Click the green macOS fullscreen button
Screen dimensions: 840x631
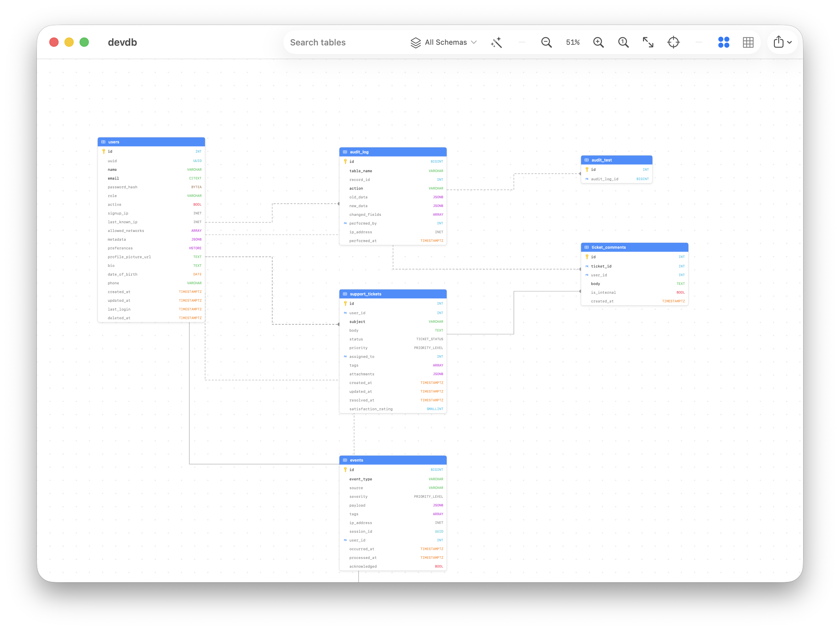84,42
